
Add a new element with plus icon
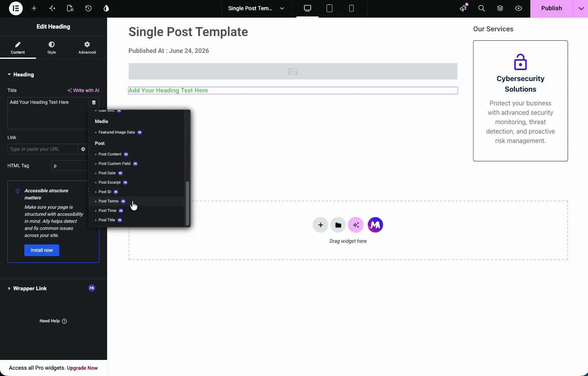pos(34,8)
